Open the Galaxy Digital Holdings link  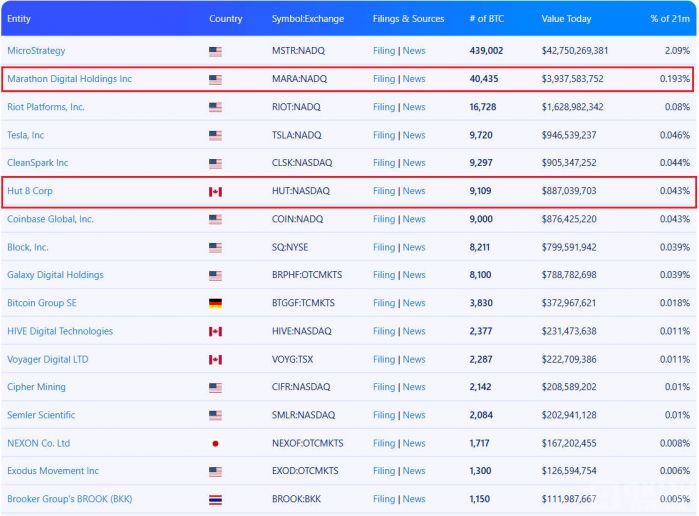(x=55, y=275)
